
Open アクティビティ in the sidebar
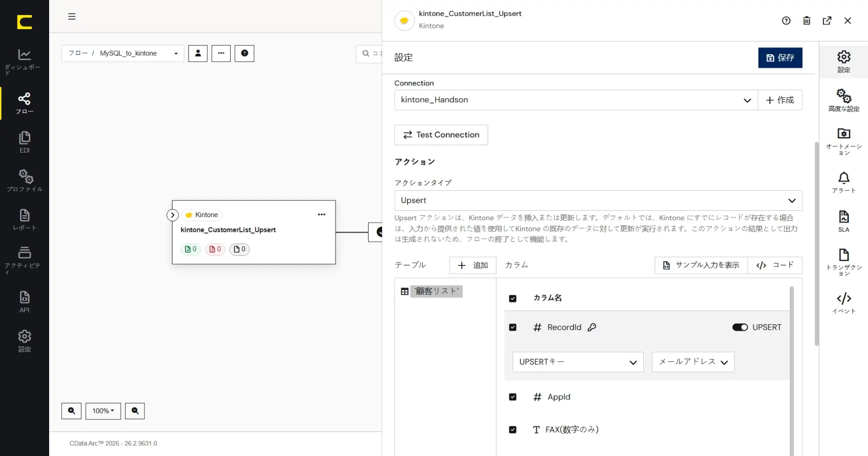tap(24, 260)
